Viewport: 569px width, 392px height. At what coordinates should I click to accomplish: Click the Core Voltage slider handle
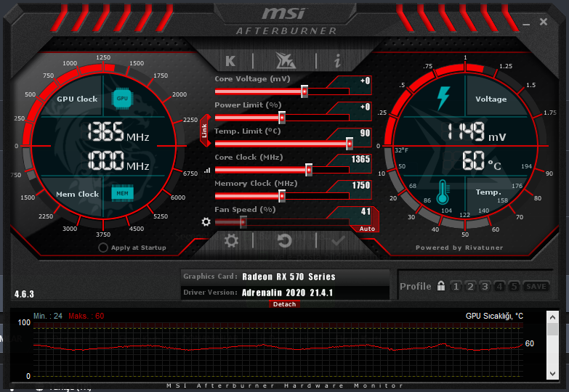click(x=304, y=91)
